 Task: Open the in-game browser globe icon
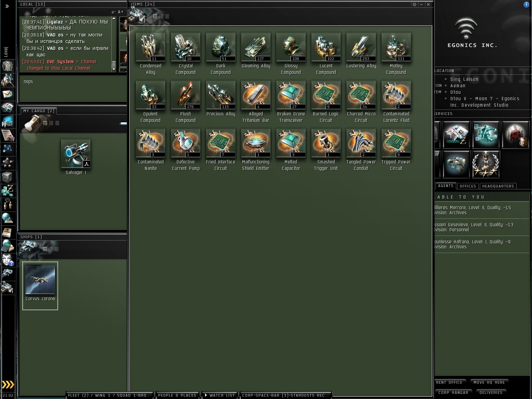click(x=7, y=218)
